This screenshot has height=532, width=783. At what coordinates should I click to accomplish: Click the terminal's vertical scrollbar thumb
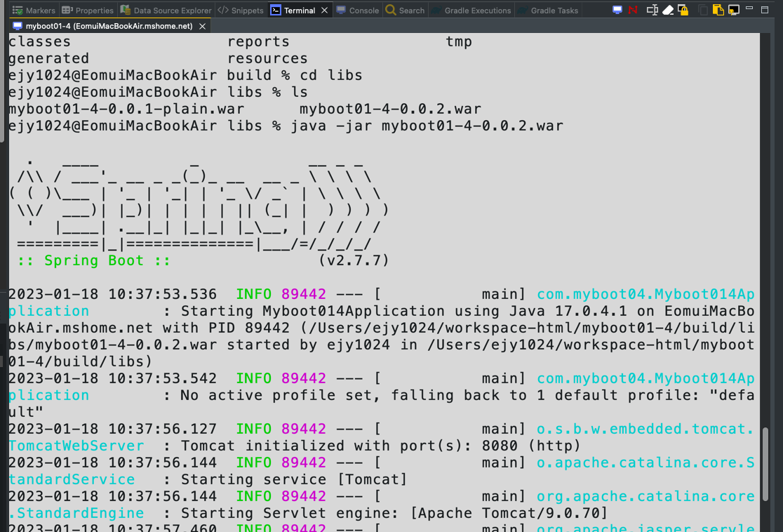tap(765, 464)
